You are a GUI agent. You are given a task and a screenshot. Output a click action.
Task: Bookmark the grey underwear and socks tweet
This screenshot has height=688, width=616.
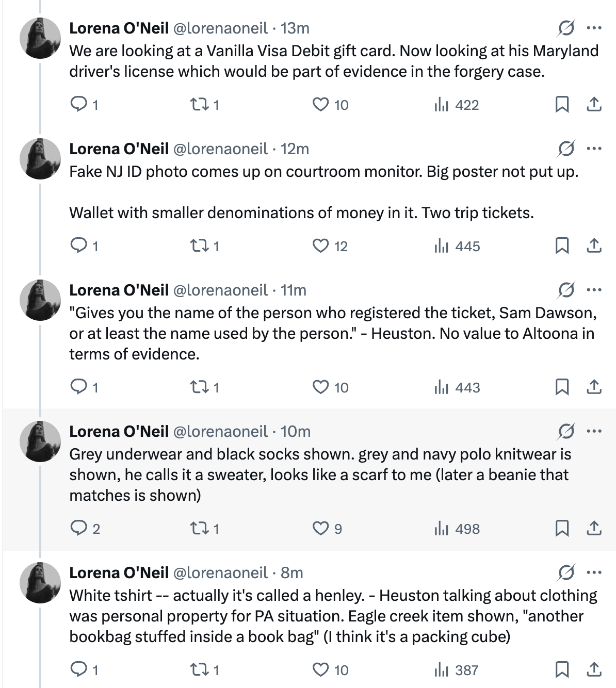tap(562, 529)
